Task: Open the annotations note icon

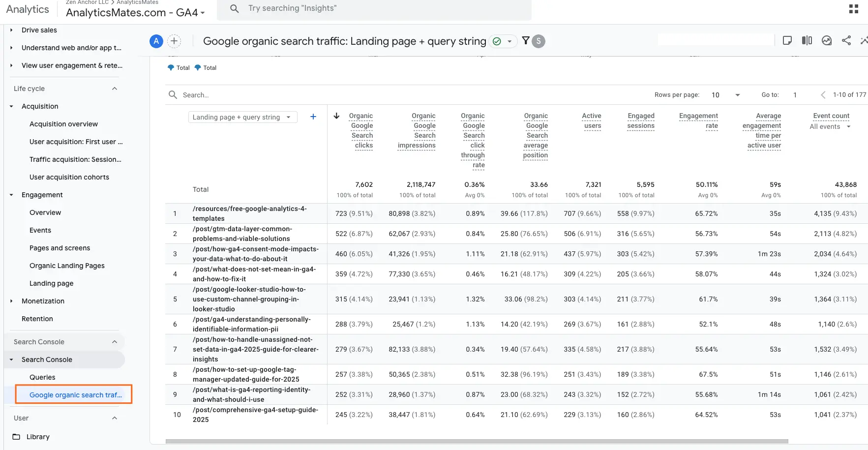Action: coord(787,40)
